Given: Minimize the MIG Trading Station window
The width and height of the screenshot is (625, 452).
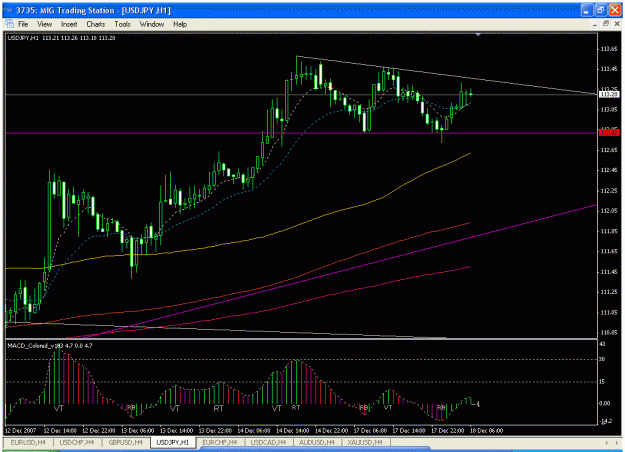Looking at the screenshot, I should click(x=586, y=11).
